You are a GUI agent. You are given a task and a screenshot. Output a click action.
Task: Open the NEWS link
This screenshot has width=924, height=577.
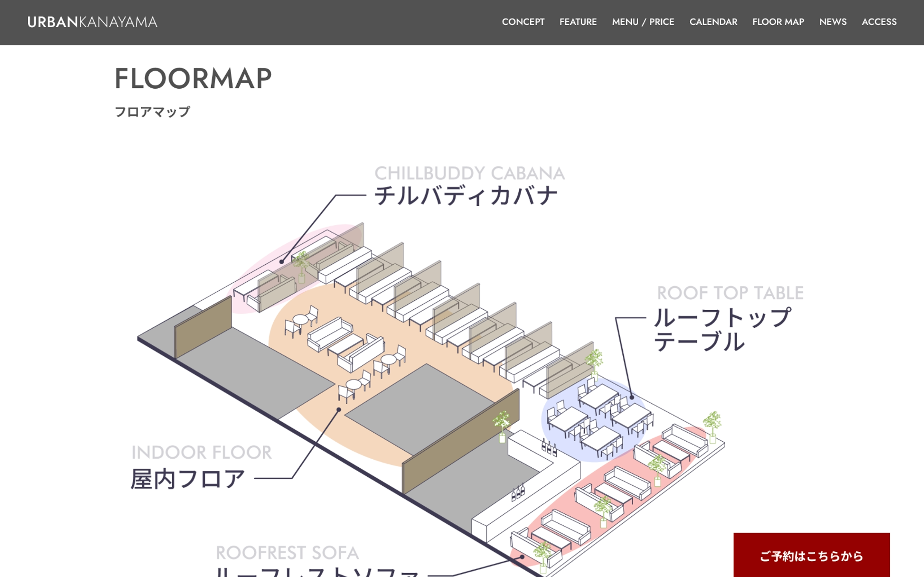(x=833, y=22)
